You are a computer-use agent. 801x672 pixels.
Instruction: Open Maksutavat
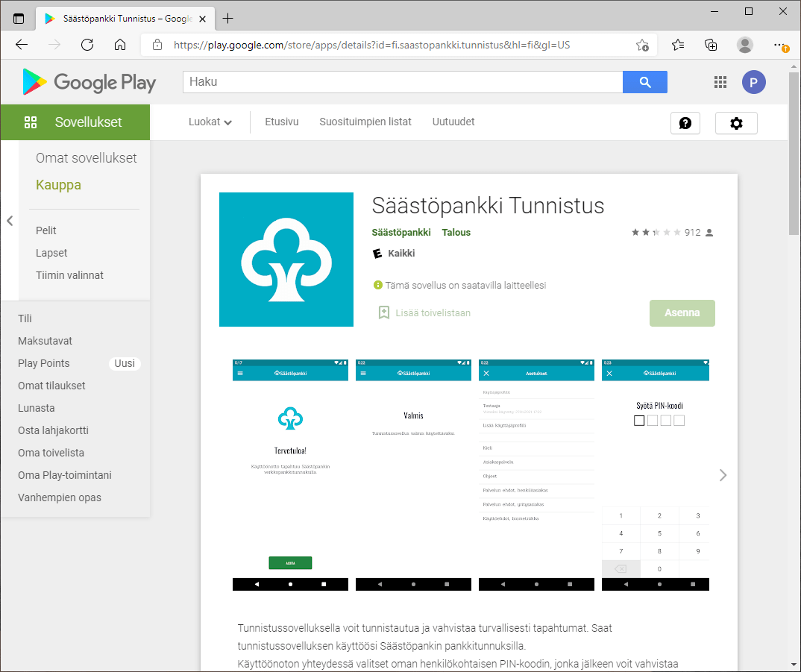tap(45, 341)
